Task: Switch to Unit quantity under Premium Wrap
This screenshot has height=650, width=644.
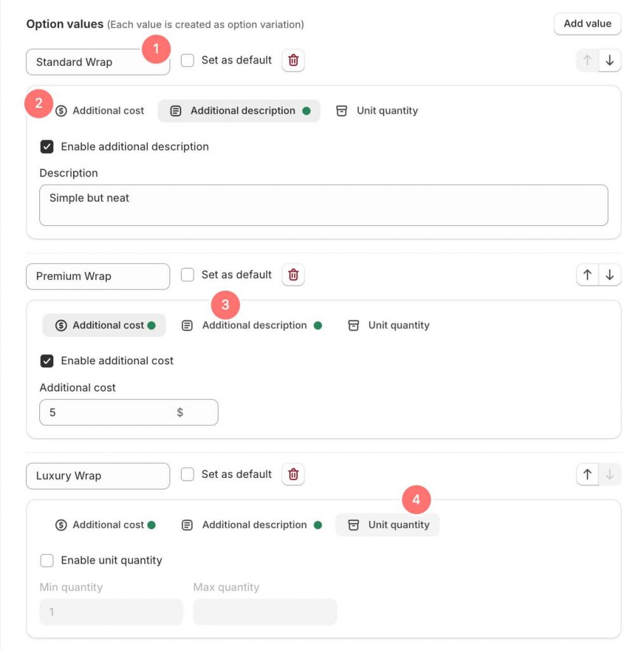Action: pos(389,326)
